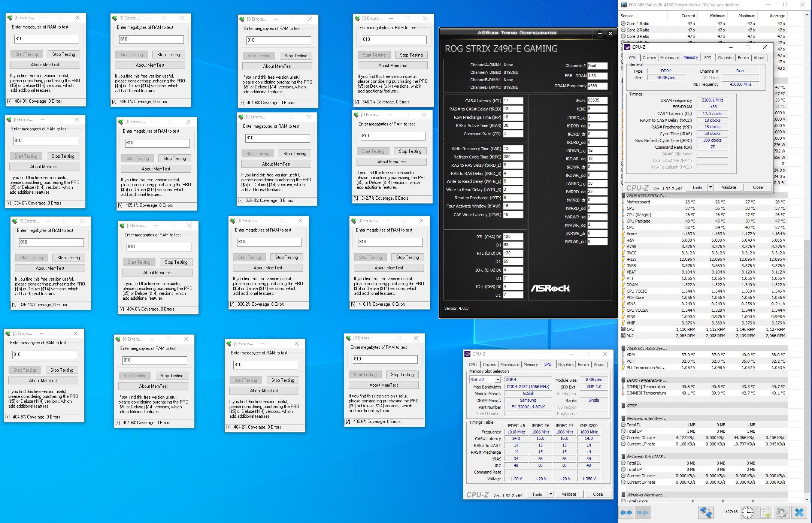Viewport: 812px width, 523px height.
Task: Open About MemTest in 404.2% coverage window
Action: click(x=264, y=391)
